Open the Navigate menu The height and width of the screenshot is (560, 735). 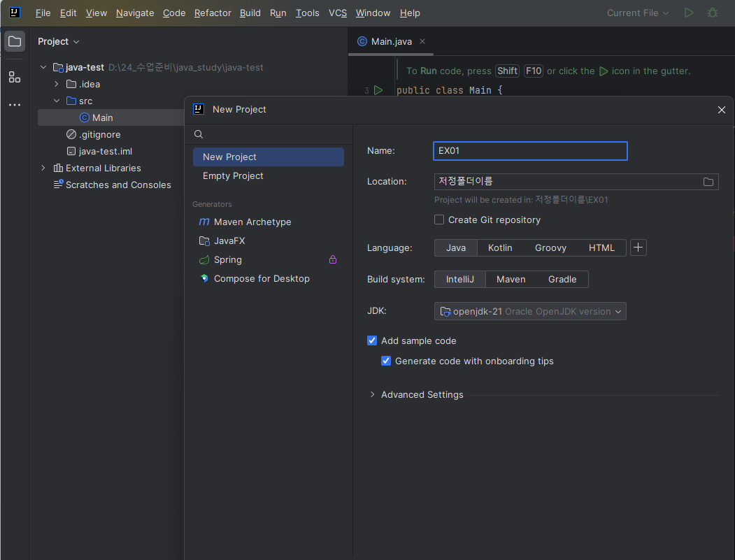pos(135,13)
